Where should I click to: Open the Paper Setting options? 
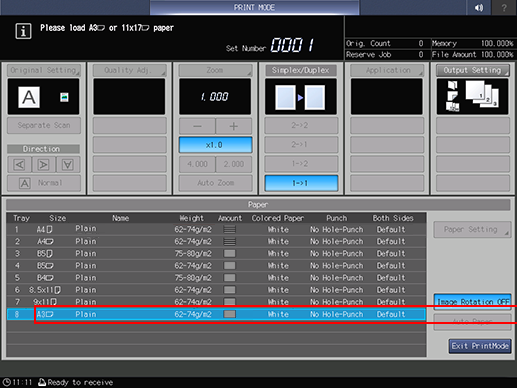pyautogui.click(x=472, y=230)
